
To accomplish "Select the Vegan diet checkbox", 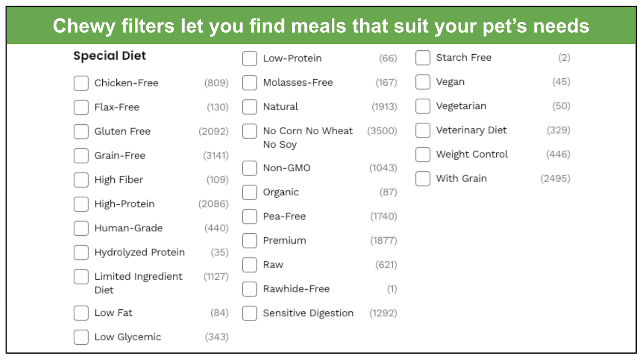I will coord(423,82).
